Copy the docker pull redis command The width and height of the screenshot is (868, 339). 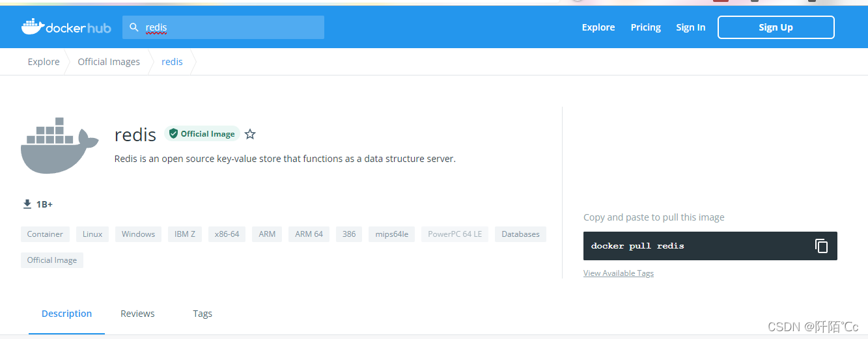pyautogui.click(x=821, y=246)
